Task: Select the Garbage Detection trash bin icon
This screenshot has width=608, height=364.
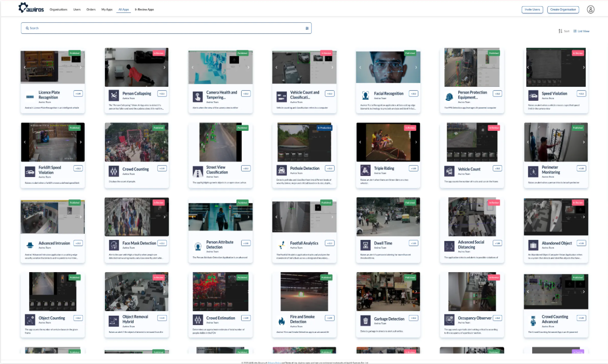Action: pyautogui.click(x=365, y=320)
